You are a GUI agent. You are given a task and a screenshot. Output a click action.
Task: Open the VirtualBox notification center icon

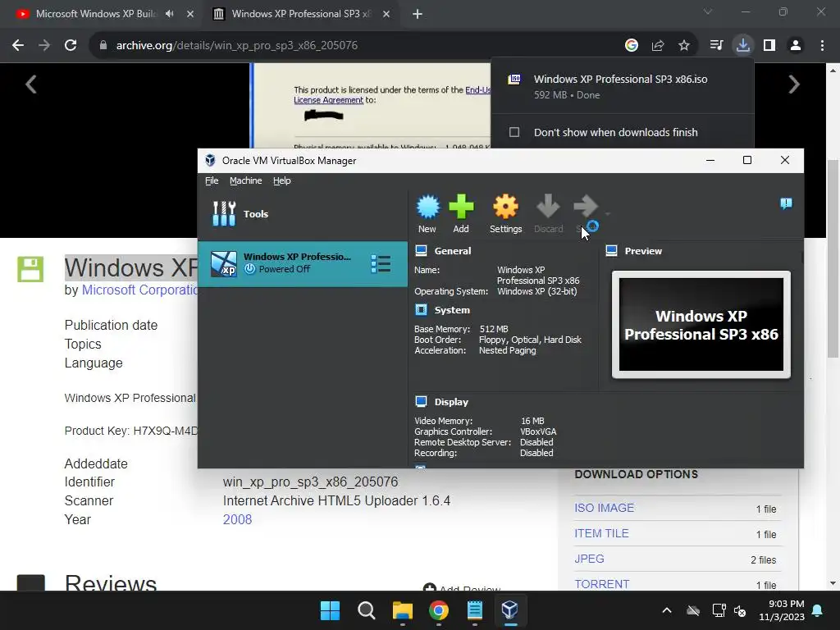point(786,203)
